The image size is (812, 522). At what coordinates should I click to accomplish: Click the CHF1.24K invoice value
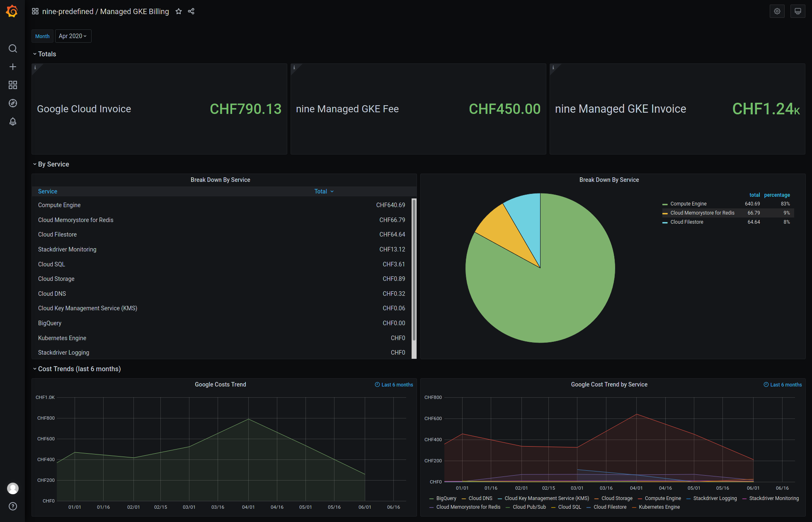pyautogui.click(x=766, y=109)
